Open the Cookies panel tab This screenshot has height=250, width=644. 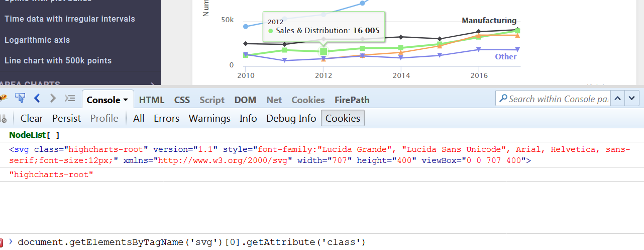pos(308,100)
